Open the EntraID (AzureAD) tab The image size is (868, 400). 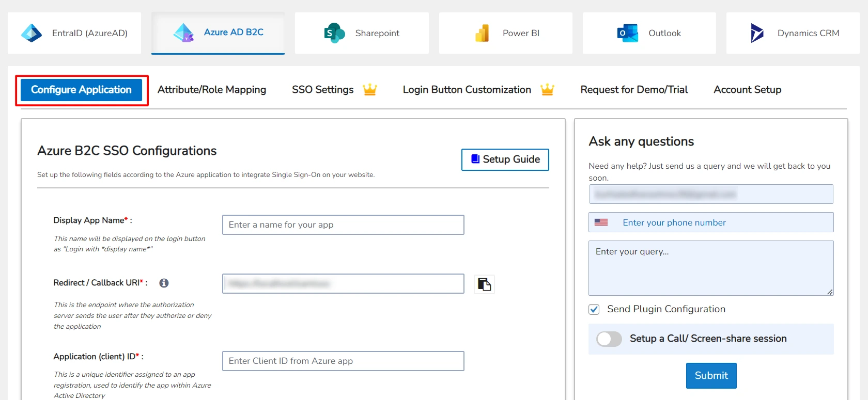74,33
